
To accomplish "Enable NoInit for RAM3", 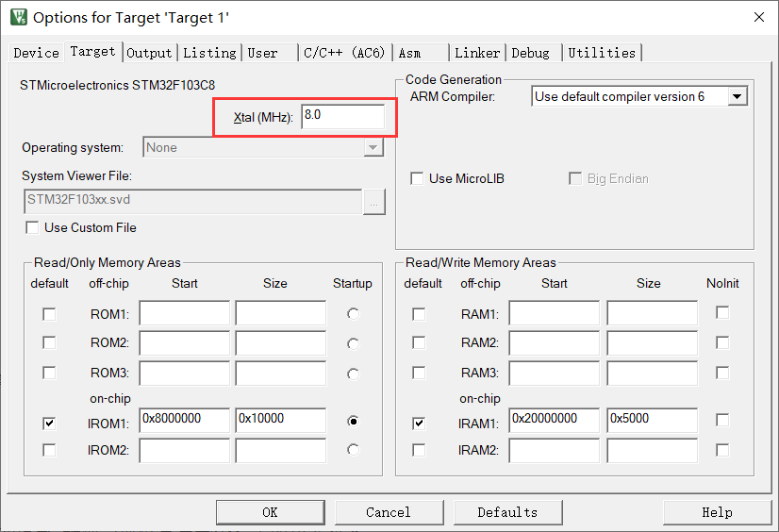I will tap(722, 373).
